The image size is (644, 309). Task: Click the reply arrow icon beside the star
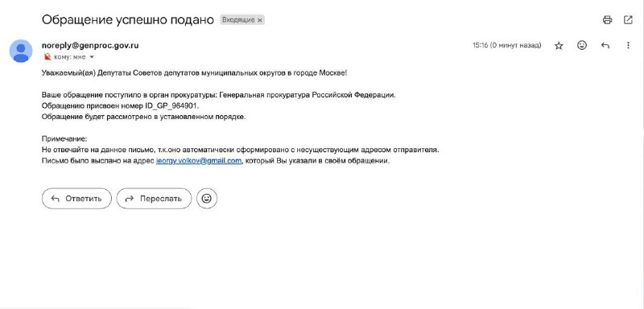(x=605, y=46)
